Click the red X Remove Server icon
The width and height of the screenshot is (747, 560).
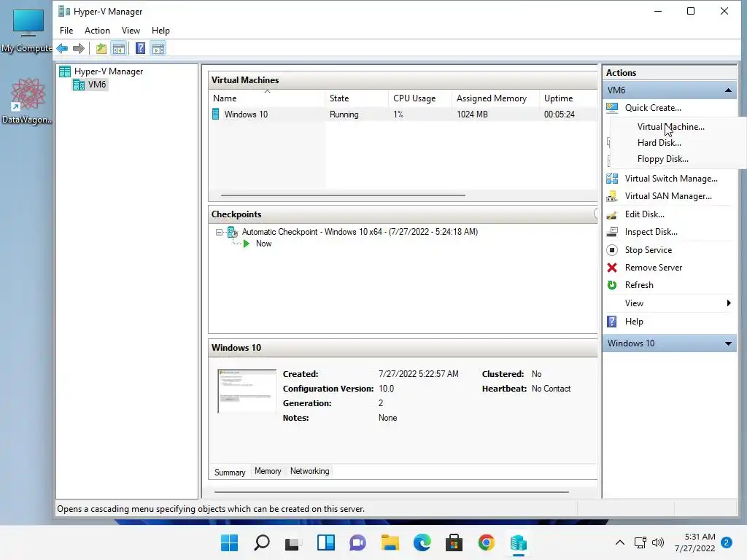point(612,268)
